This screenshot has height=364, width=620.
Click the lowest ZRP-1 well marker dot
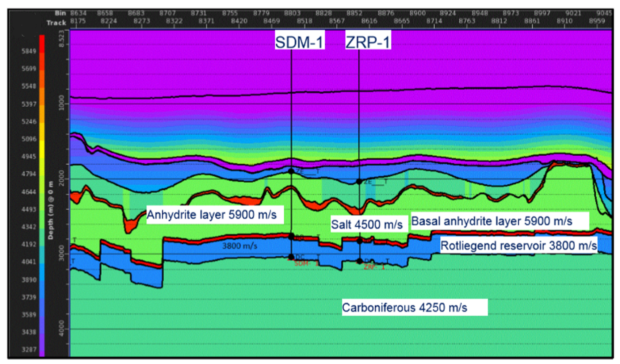coord(360,261)
